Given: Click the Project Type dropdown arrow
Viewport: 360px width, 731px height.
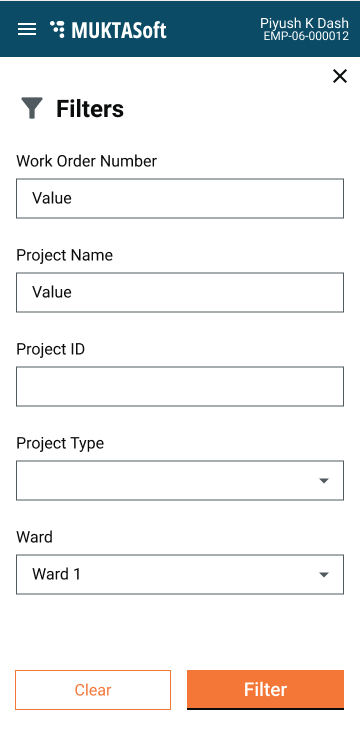Looking at the screenshot, I should coord(324,481).
